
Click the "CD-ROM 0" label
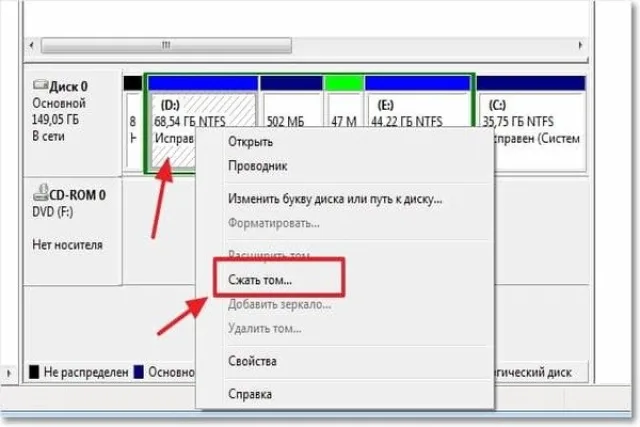tap(78, 195)
